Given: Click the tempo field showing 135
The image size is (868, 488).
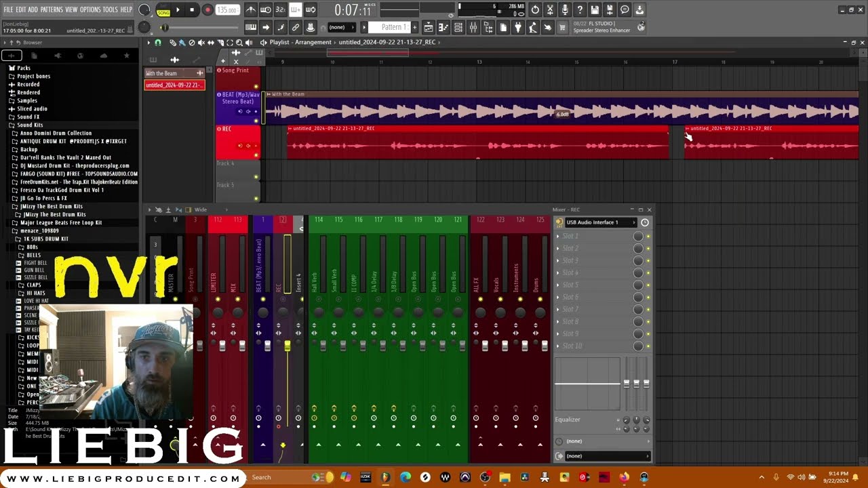Looking at the screenshot, I should click(x=227, y=10).
